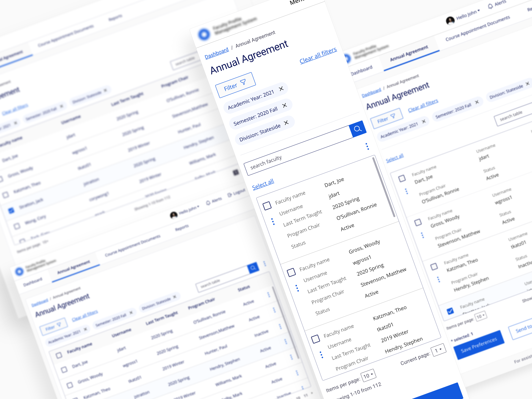Check the box for Dart, Joe
The height and width of the screenshot is (399, 532).
267,206
